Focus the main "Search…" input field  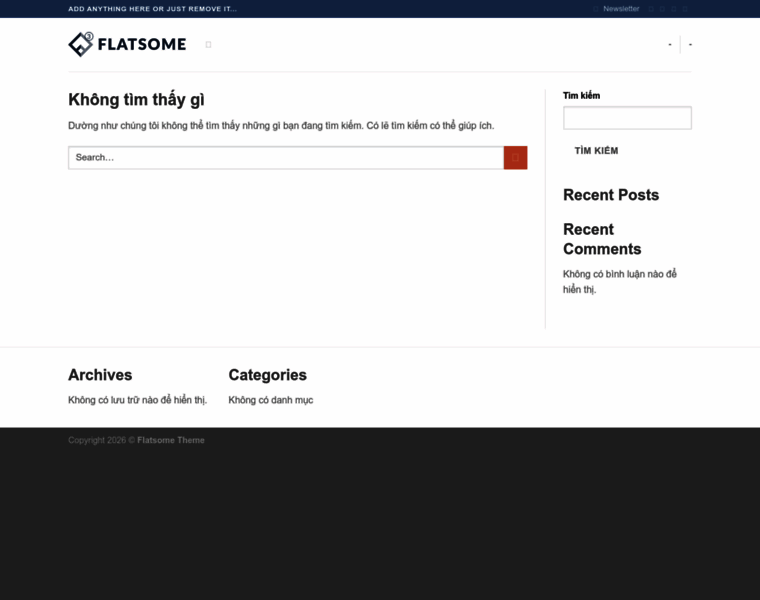[x=285, y=157]
